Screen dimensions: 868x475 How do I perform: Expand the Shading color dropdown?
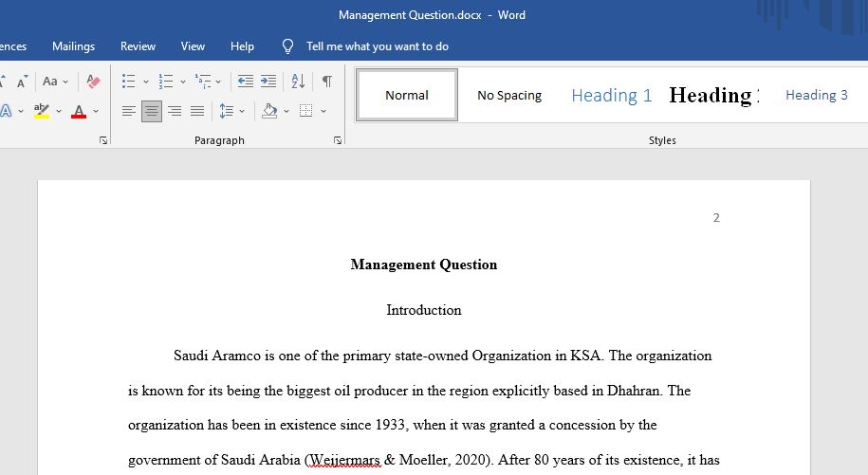286,111
